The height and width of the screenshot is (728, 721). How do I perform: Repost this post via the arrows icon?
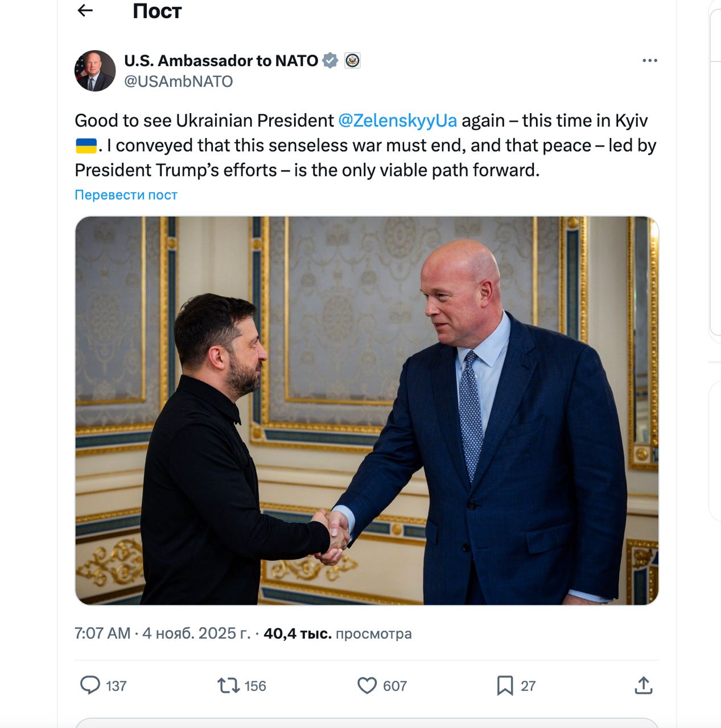[x=229, y=685]
